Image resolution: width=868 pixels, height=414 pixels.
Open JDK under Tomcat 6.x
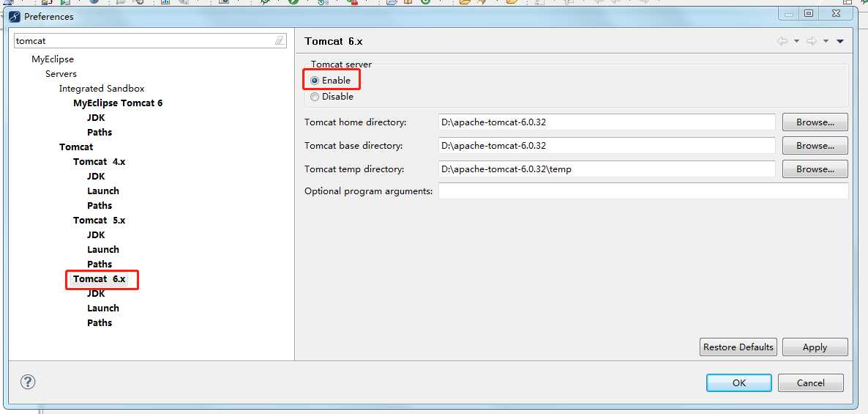pos(96,294)
